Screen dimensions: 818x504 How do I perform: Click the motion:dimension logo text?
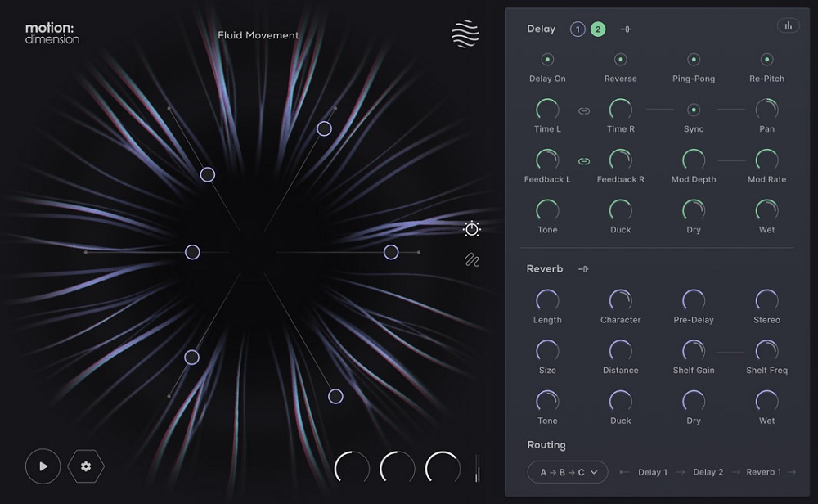click(x=51, y=34)
